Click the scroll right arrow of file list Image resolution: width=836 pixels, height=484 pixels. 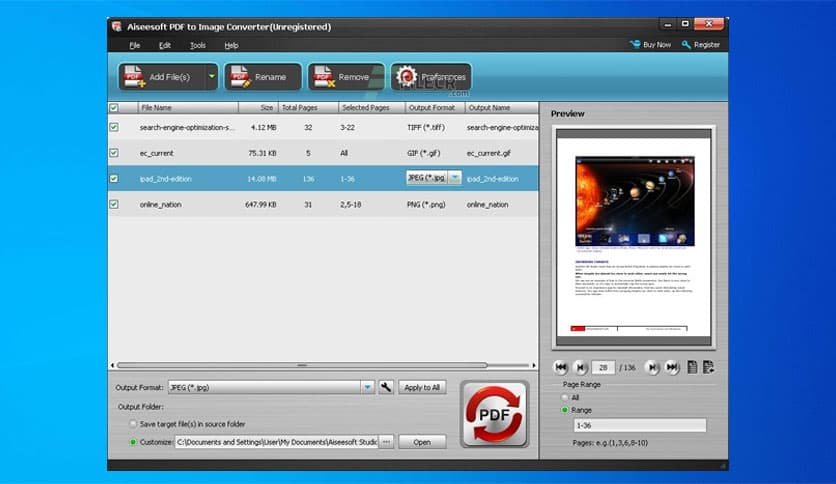coord(534,365)
